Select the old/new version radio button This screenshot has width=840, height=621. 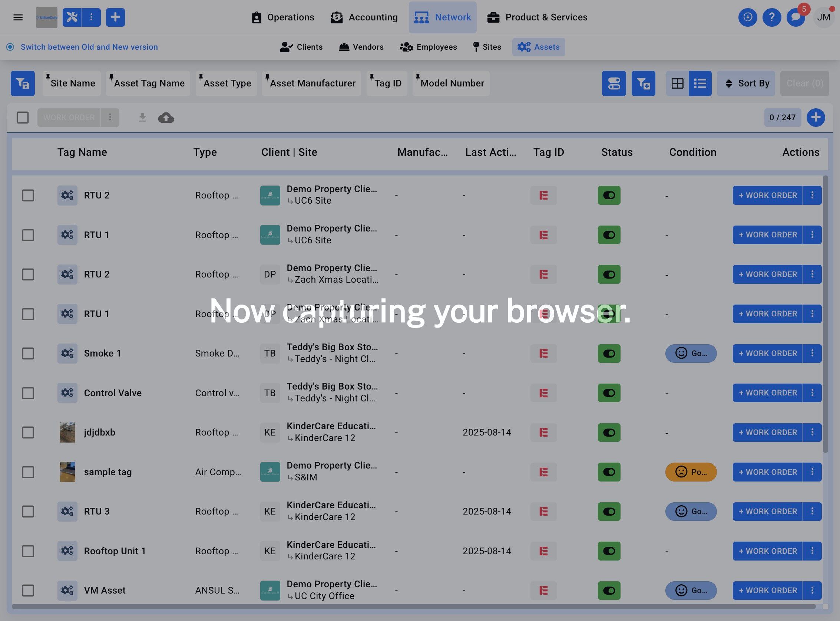tap(10, 47)
